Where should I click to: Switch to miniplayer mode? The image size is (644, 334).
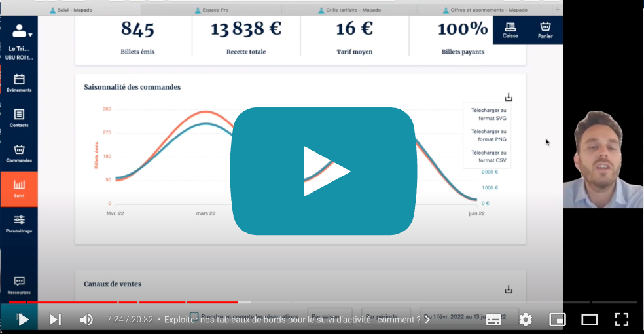(x=558, y=319)
